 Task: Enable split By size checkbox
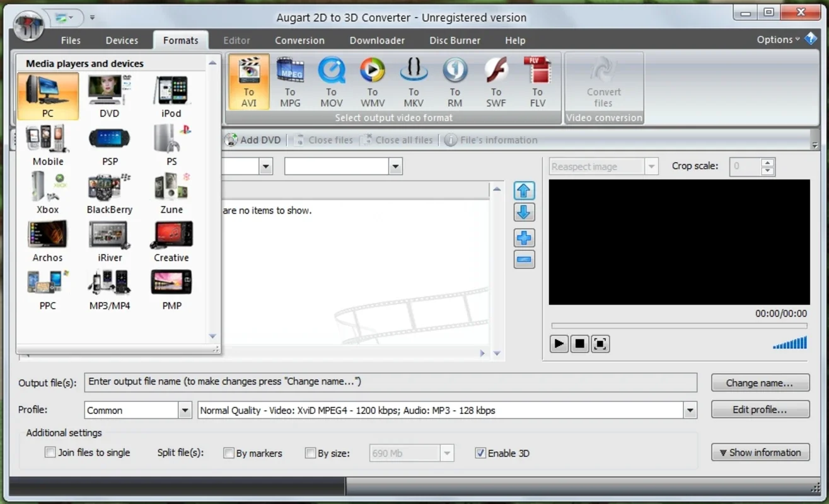coord(310,453)
